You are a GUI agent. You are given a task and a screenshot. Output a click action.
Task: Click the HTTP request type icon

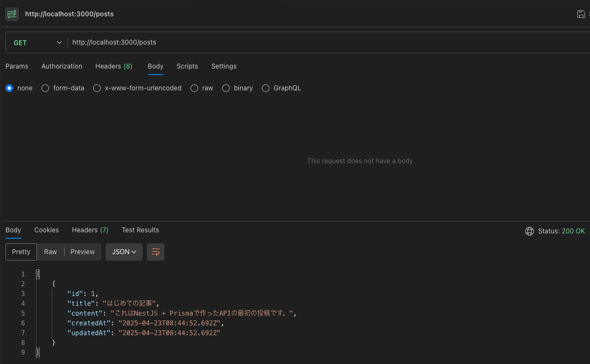point(12,14)
